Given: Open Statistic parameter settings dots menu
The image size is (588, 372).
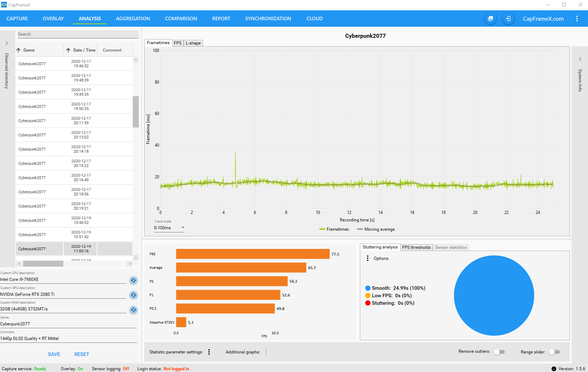Looking at the screenshot, I should point(209,352).
